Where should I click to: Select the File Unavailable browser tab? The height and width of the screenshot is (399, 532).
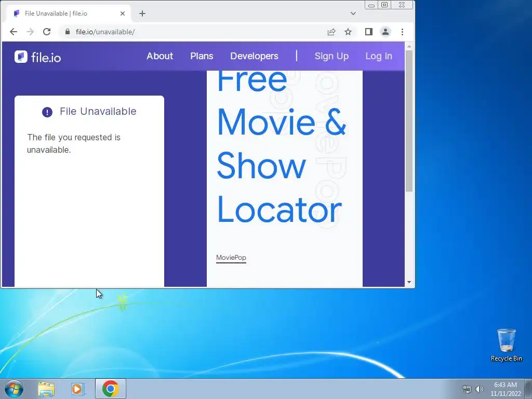pyautogui.click(x=70, y=14)
